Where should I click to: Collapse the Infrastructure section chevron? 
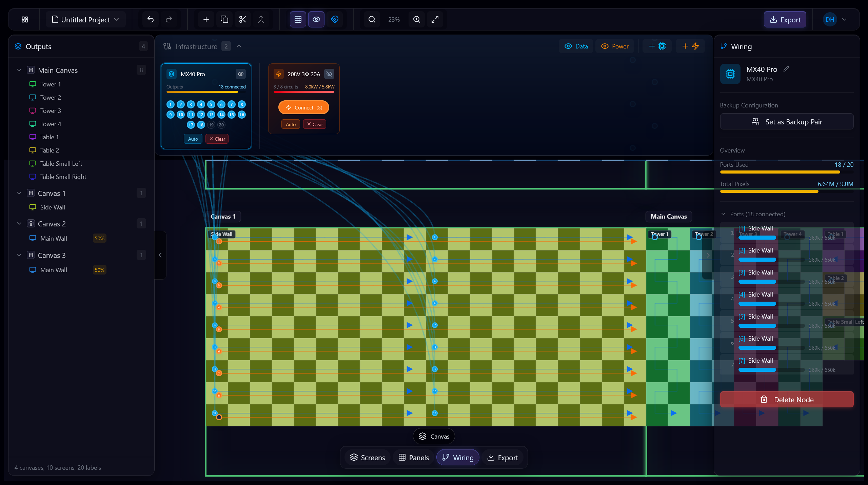[x=239, y=46]
